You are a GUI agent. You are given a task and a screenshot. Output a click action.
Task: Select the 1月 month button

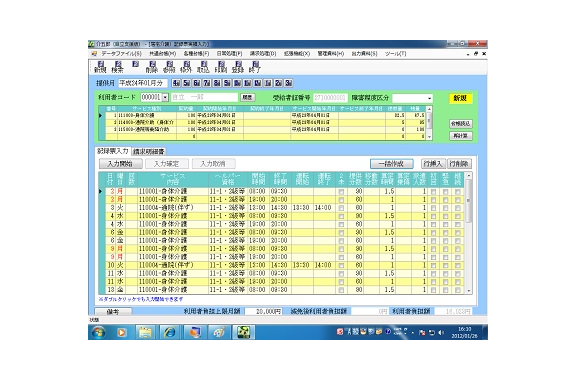pos(268,83)
